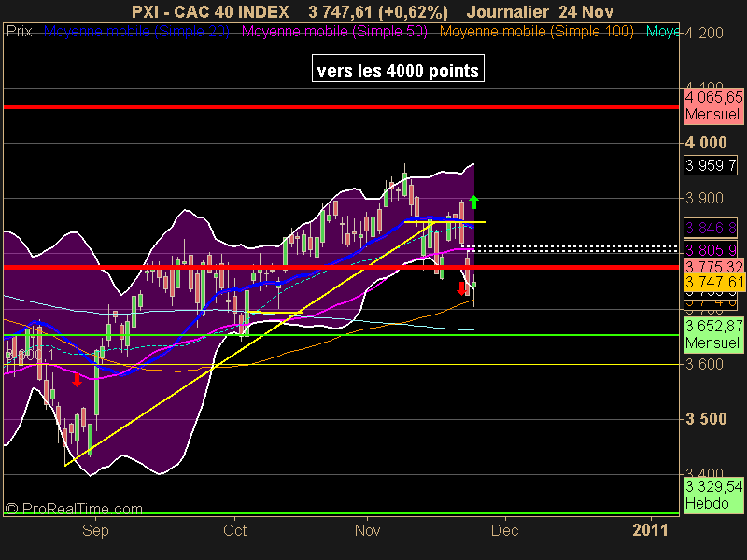Click the yellow '3 747,61' current price label
The image size is (747, 560).
click(714, 282)
